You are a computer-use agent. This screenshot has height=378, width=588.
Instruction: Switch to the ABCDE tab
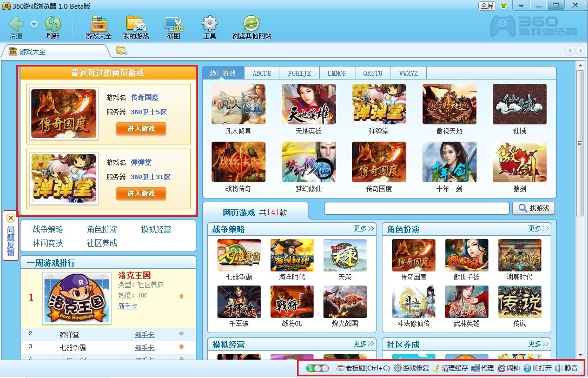point(262,73)
